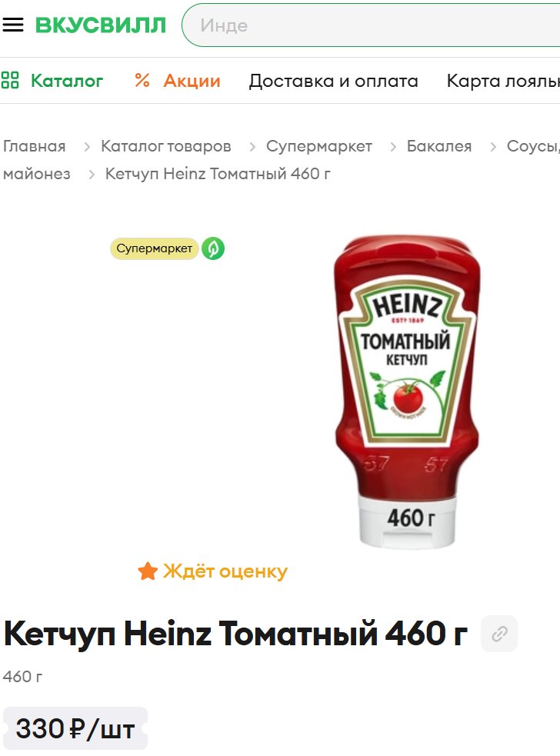Open Карта лояльности menu item
The image size is (560, 756).
coord(503,81)
